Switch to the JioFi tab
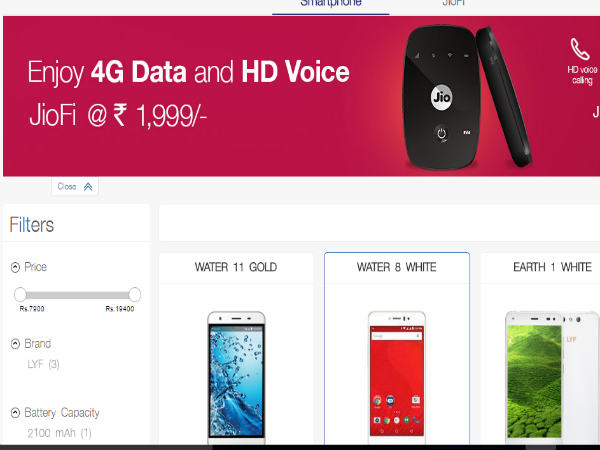 point(453,4)
